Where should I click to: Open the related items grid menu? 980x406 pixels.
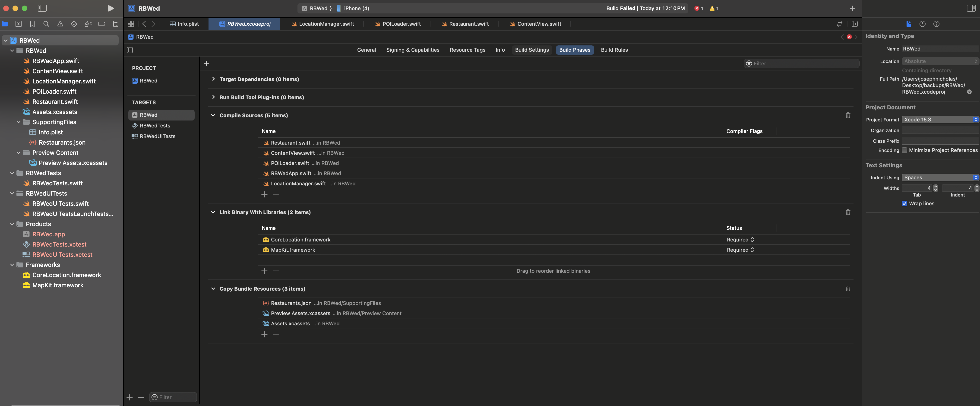pyautogui.click(x=131, y=24)
